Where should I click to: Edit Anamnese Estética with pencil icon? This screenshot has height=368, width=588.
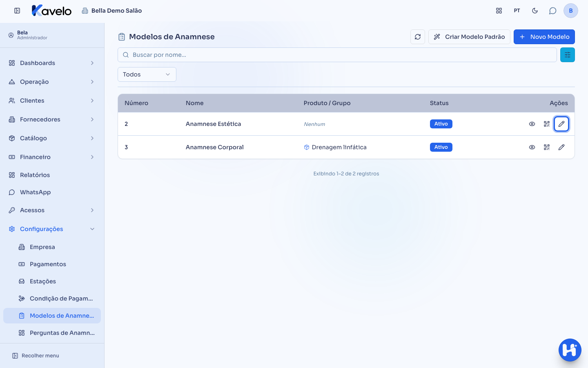(x=561, y=124)
